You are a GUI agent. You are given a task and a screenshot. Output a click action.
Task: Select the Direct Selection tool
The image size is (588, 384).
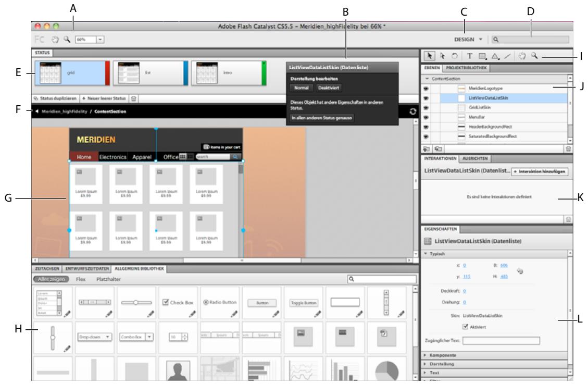(443, 56)
